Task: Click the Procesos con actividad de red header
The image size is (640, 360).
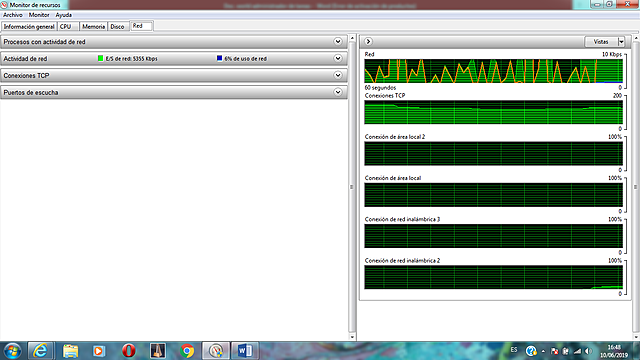Action: [174, 42]
